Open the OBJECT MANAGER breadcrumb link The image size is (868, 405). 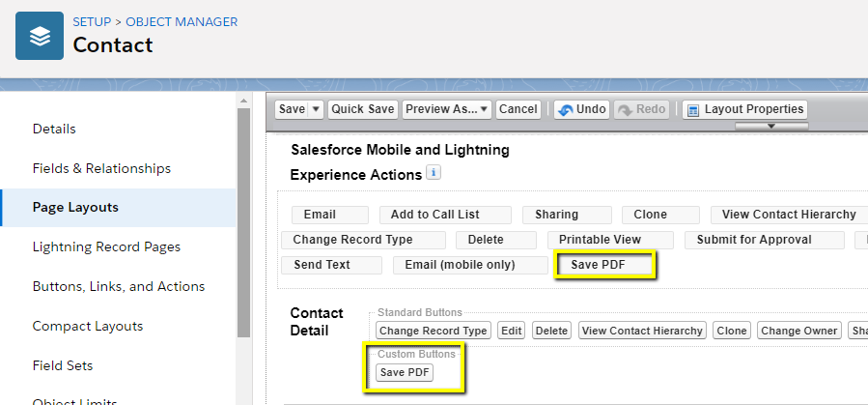pos(182,22)
